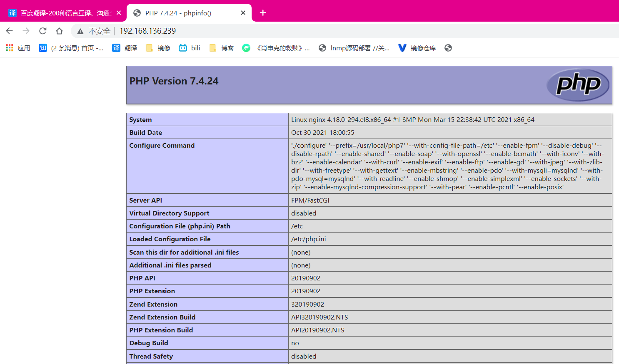Screen dimensions: 619x364
Task: Click Additional .ini files parsed label
Action: click(170, 265)
